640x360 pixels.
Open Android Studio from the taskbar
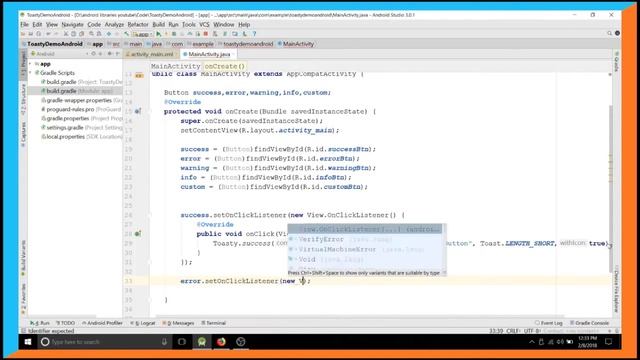[202, 342]
